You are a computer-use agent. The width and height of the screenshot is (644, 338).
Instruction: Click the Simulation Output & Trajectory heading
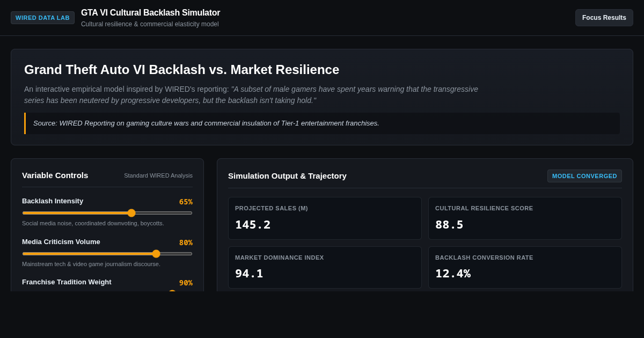pyautogui.click(x=287, y=175)
